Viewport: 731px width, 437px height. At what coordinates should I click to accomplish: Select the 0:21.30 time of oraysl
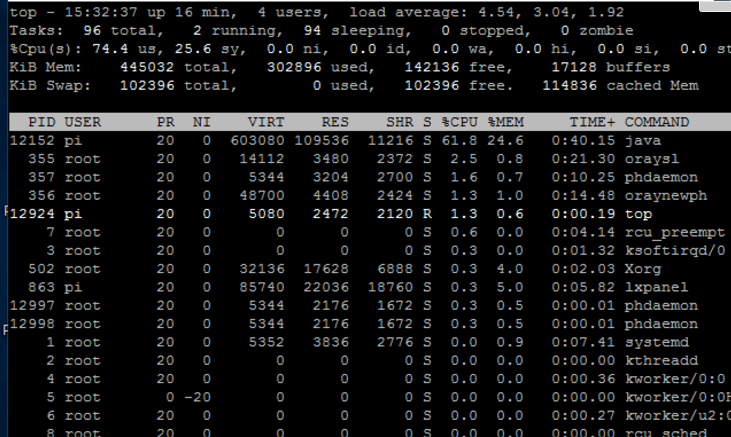[583, 159]
